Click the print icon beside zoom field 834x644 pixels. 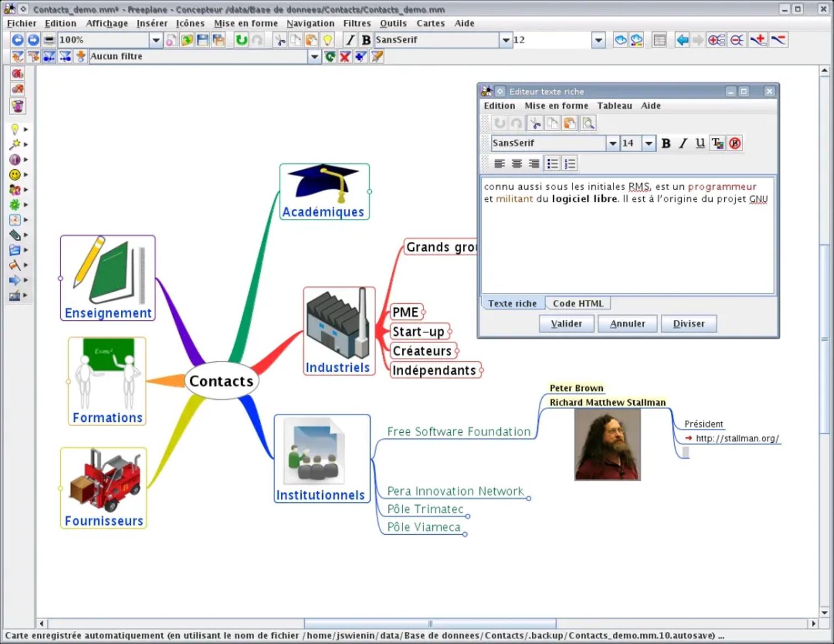click(x=49, y=40)
